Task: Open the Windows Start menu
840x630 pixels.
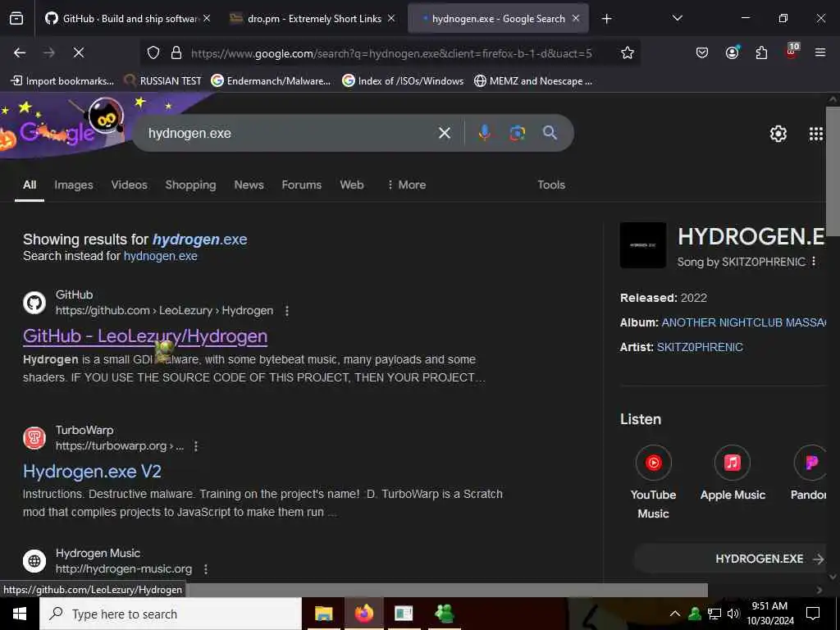Action: click(x=20, y=614)
